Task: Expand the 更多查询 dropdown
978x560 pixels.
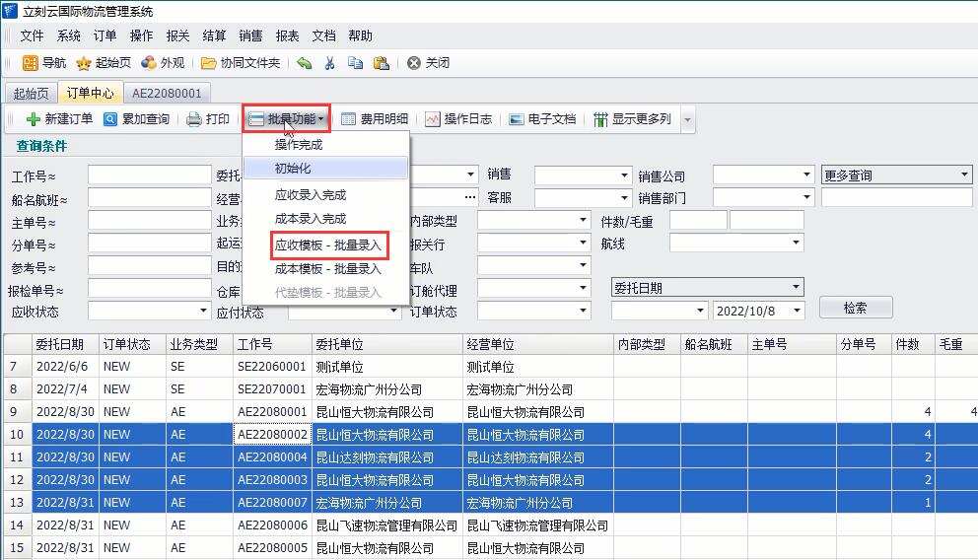Action: [x=964, y=175]
